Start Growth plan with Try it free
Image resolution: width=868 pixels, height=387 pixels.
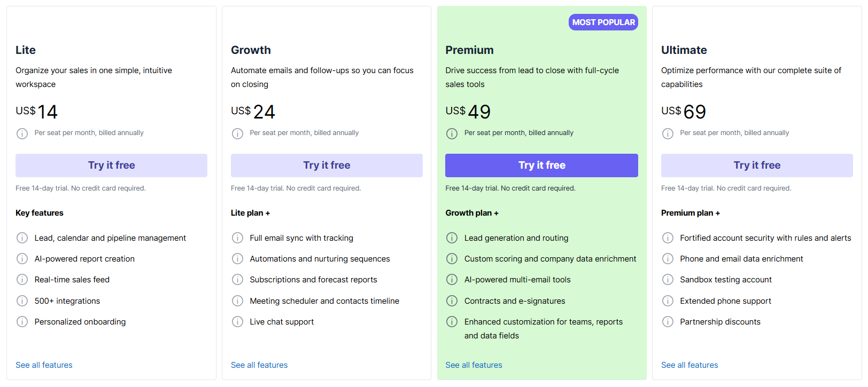(327, 165)
